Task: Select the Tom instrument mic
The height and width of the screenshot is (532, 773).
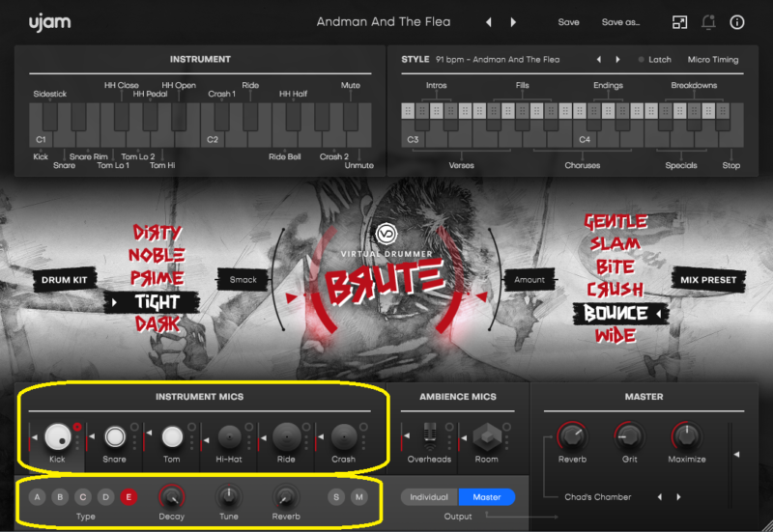Action: click(x=172, y=437)
